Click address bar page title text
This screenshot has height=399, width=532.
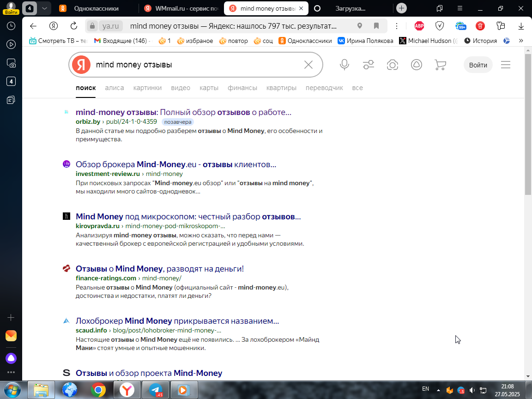pos(233,26)
